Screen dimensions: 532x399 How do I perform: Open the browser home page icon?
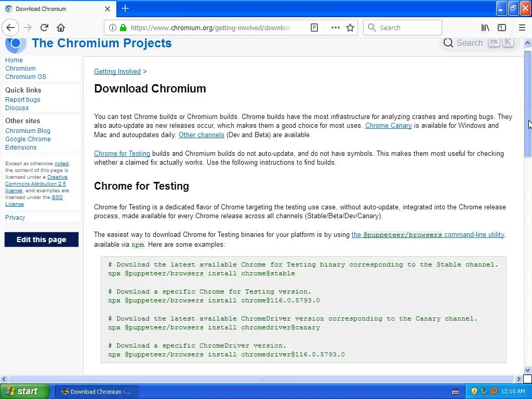[61, 28]
